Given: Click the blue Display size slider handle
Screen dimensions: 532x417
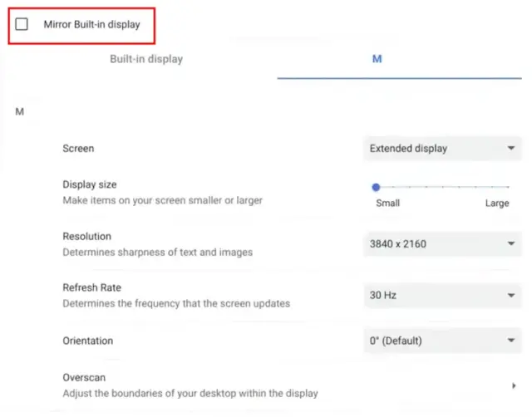Looking at the screenshot, I should pyautogui.click(x=376, y=187).
